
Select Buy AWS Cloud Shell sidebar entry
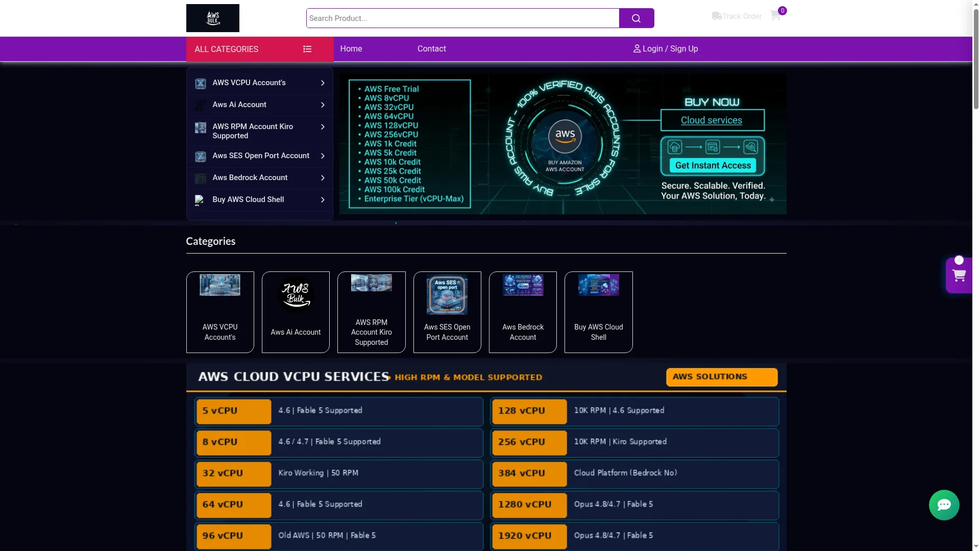[248, 199]
